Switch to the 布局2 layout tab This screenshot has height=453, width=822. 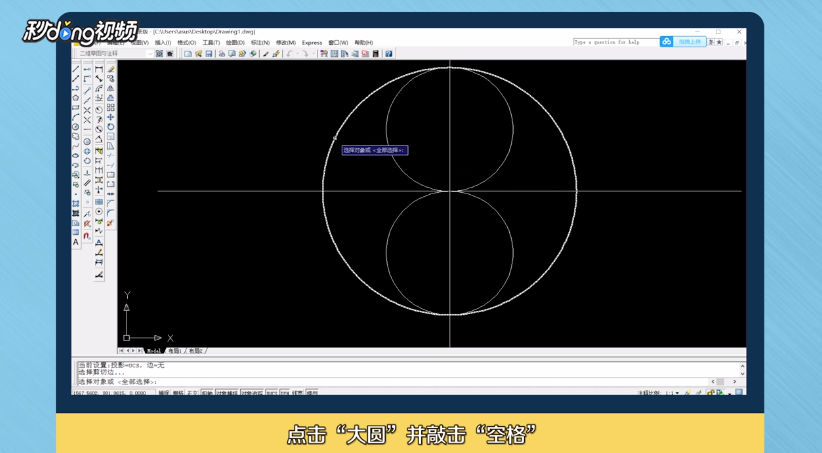(196, 351)
